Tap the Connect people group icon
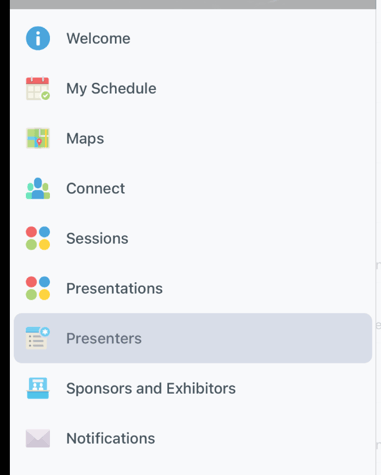 38,188
